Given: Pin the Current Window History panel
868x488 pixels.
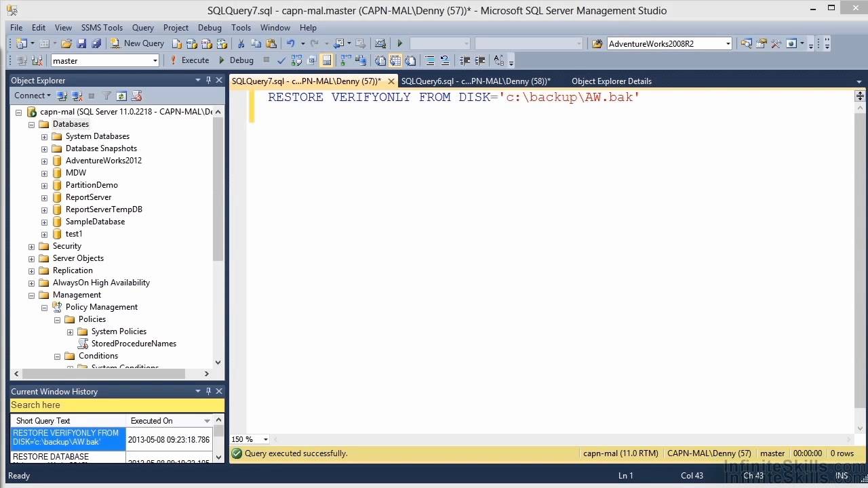Looking at the screenshot, I should (x=208, y=391).
